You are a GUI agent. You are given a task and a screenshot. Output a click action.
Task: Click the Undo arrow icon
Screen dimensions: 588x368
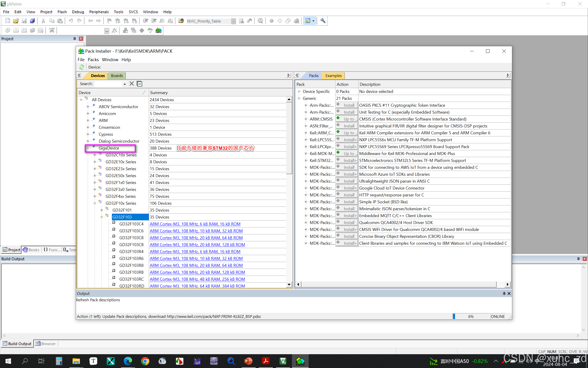(x=71, y=21)
